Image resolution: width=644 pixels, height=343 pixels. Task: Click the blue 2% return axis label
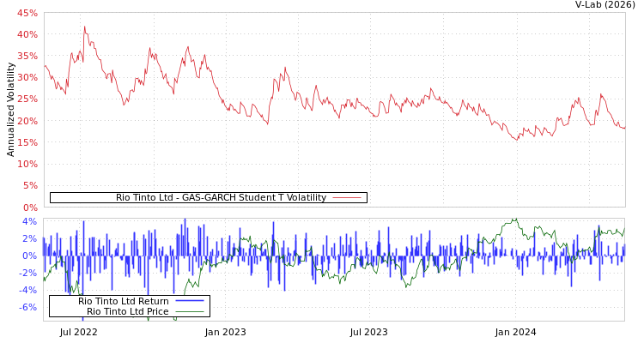point(29,238)
